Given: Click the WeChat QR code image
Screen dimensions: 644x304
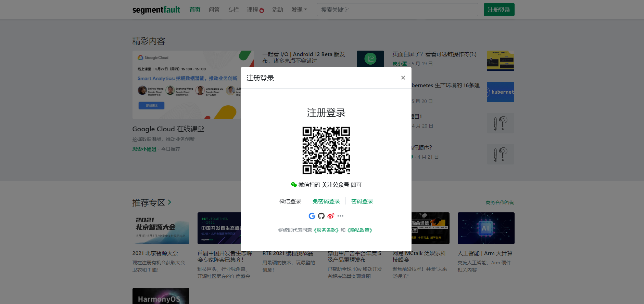Looking at the screenshot, I should [x=326, y=150].
